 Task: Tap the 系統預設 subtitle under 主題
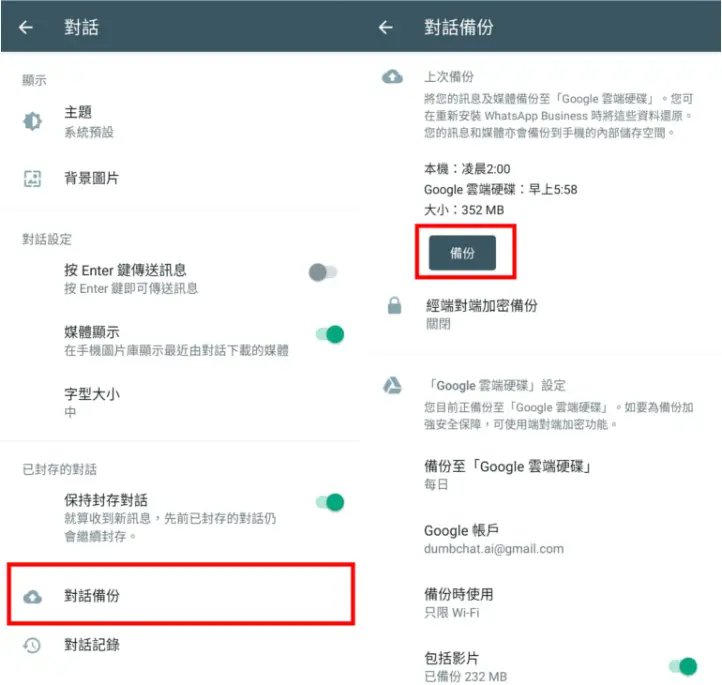pos(89,133)
